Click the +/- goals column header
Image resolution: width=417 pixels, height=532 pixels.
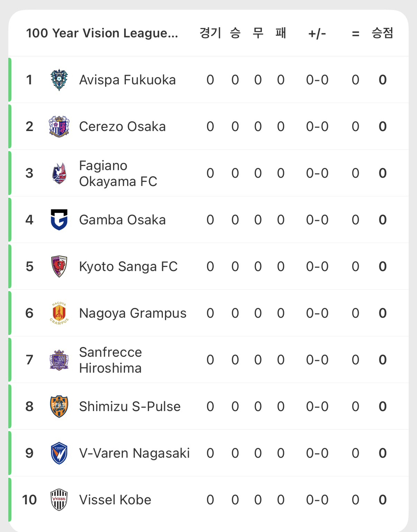[x=317, y=33]
